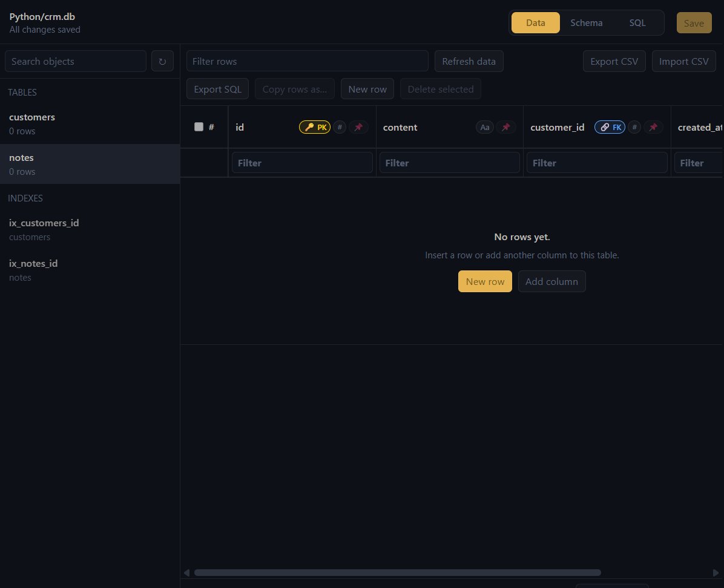The image size is (724, 588).
Task: Toggle the pin icon on customer_id column
Action: (x=653, y=127)
